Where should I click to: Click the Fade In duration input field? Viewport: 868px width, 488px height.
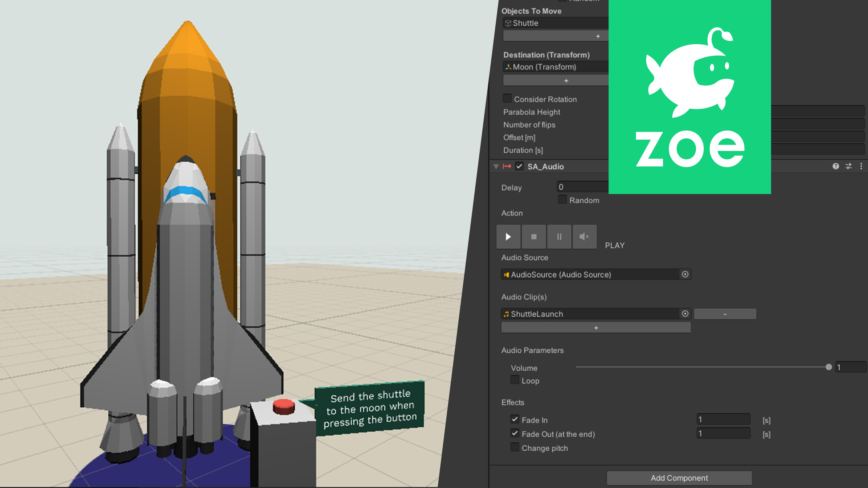pyautogui.click(x=723, y=420)
